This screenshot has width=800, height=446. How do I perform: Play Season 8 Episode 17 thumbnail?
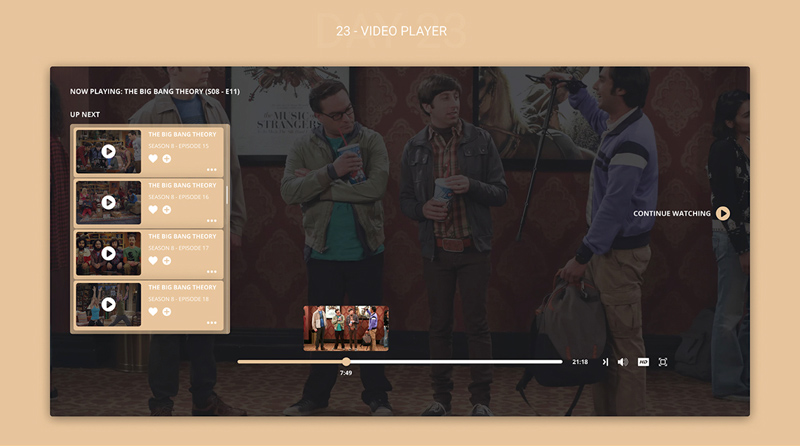click(x=108, y=254)
